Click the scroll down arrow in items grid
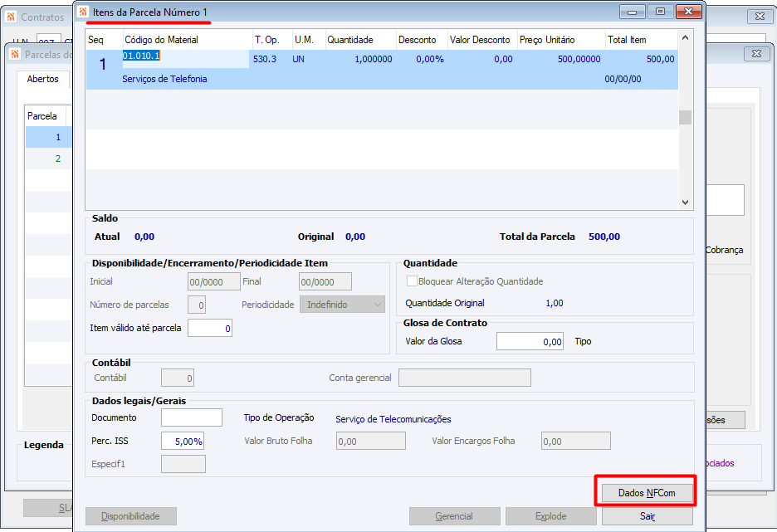 coord(686,203)
